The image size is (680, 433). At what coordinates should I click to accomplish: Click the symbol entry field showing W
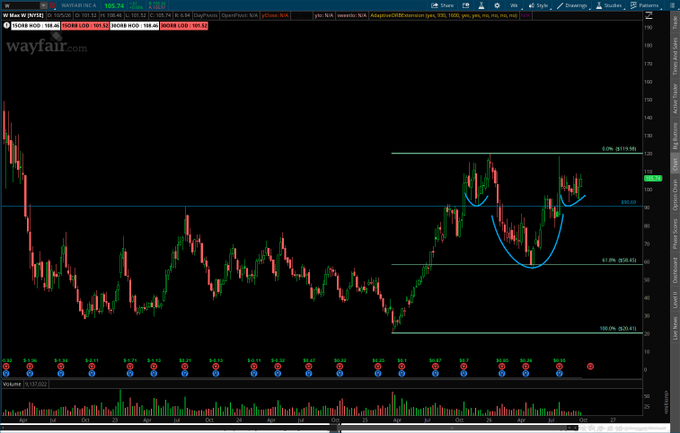[x=22, y=6]
